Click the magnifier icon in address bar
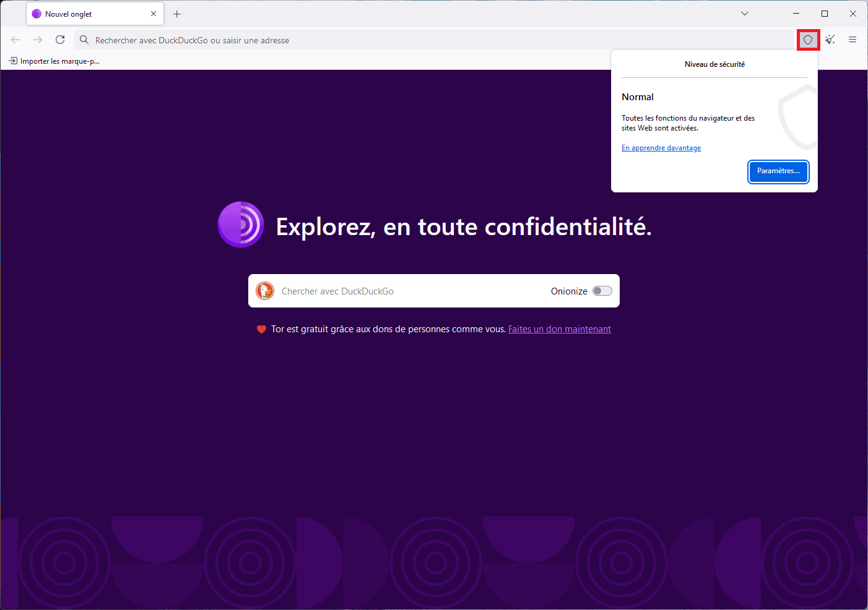Image resolution: width=868 pixels, height=610 pixels. (84, 40)
